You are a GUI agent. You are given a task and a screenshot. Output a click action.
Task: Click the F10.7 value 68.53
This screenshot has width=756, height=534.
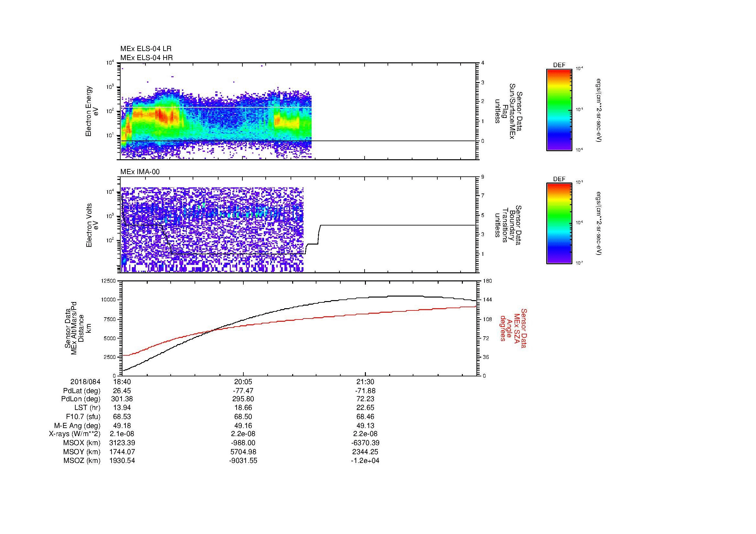click(x=122, y=416)
